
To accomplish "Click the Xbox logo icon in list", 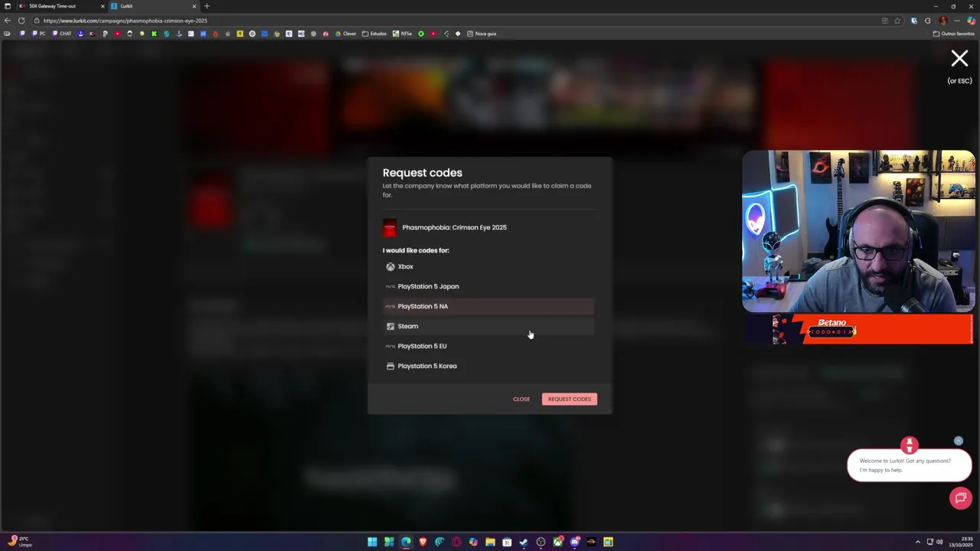I will [390, 266].
